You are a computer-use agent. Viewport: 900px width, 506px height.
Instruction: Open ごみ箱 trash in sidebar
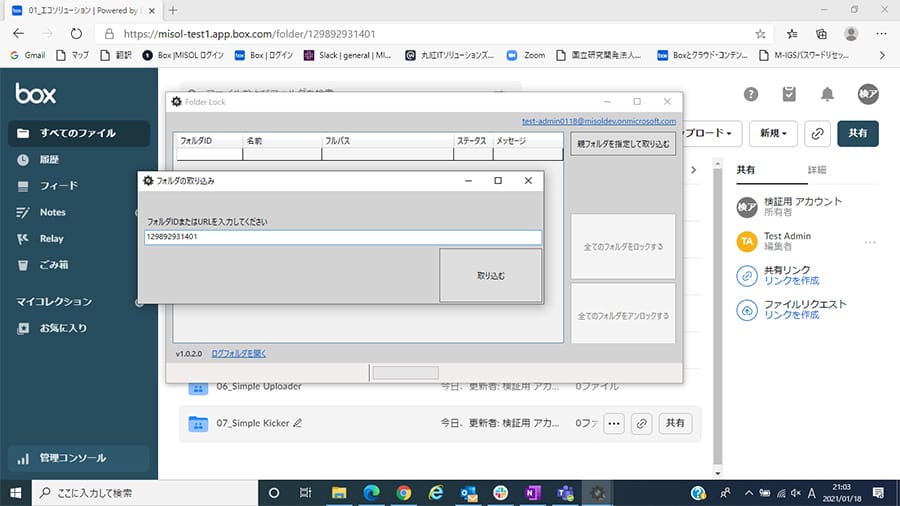coord(54,265)
